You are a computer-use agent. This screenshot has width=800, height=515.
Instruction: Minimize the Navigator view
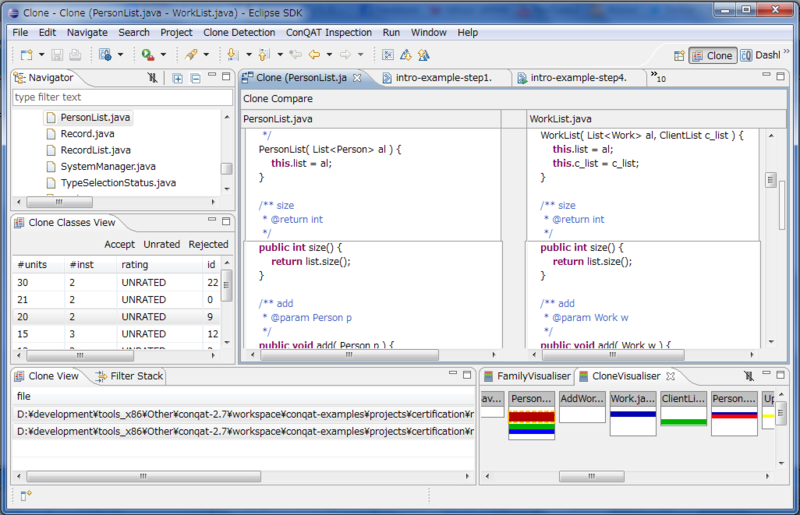(x=212, y=76)
